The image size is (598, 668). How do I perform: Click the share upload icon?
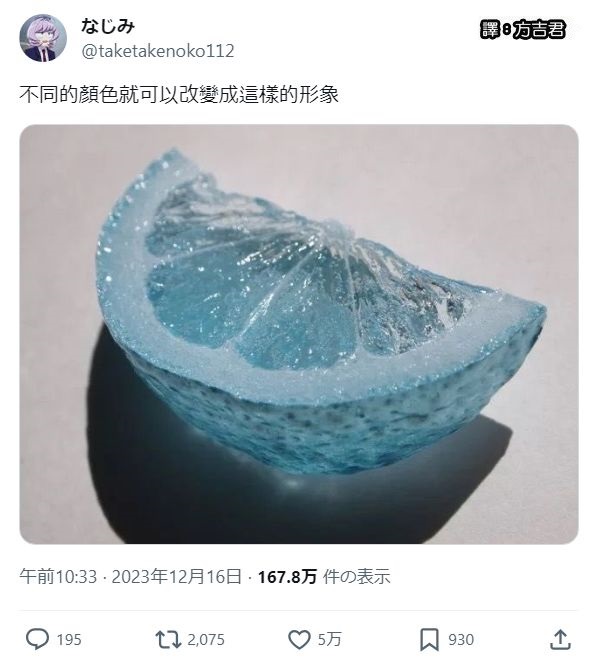click(x=561, y=639)
